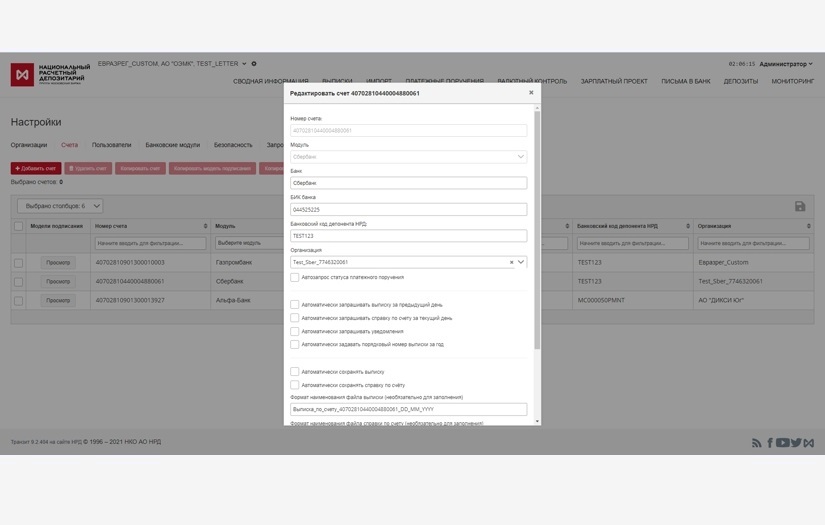Click the Организация column filter input

click(753, 243)
